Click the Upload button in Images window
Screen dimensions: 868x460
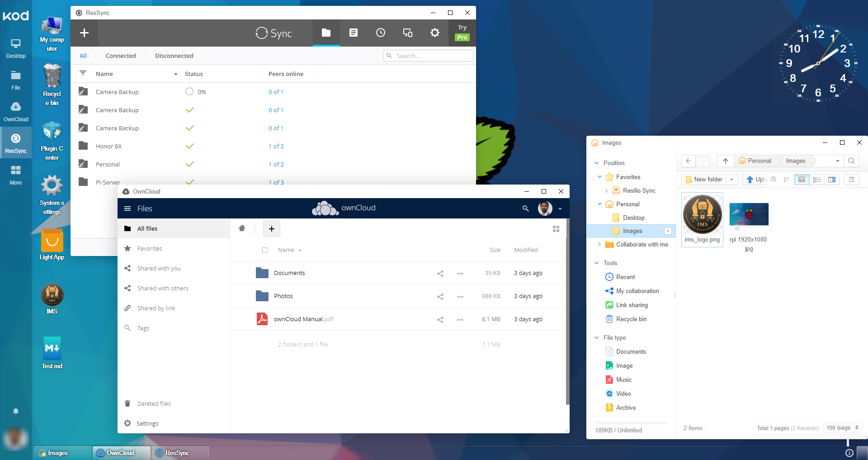tap(755, 180)
